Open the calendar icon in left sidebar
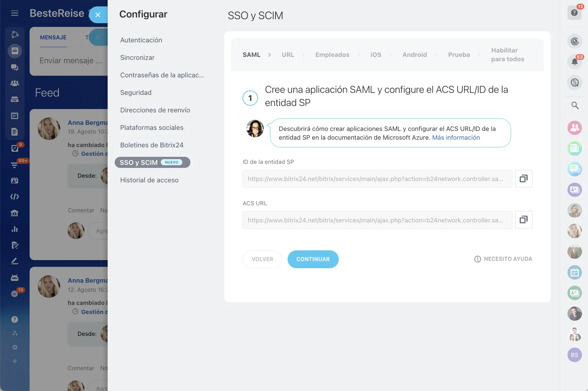588x391 pixels. click(14, 115)
